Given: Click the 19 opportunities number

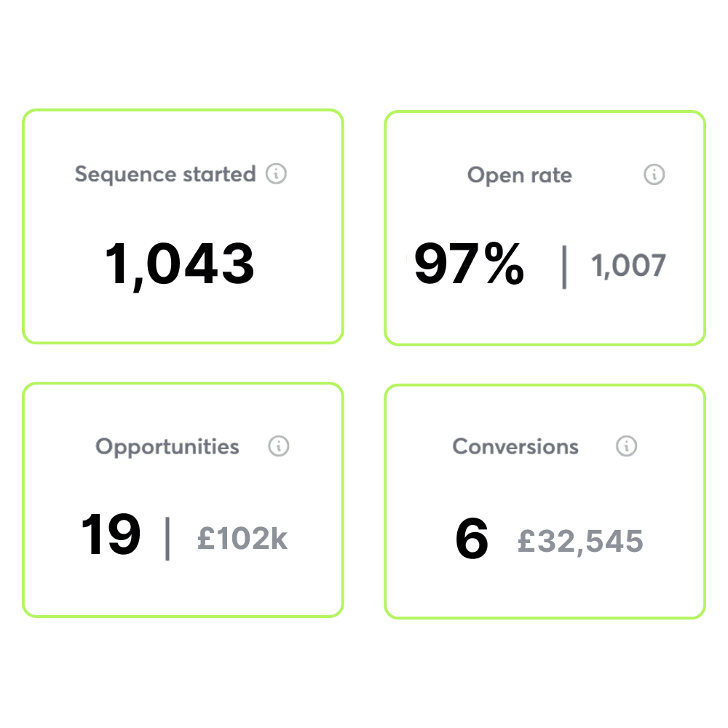Looking at the screenshot, I should coord(111,534).
